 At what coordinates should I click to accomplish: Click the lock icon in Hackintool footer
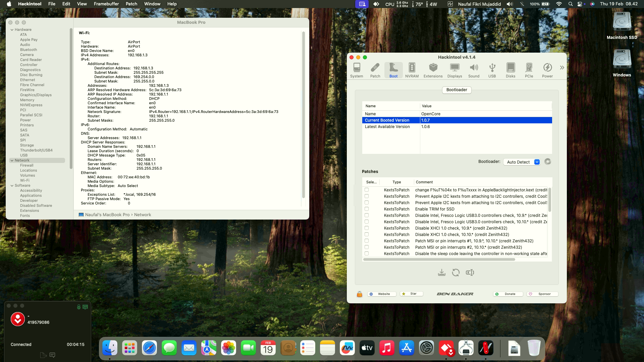tap(360, 294)
